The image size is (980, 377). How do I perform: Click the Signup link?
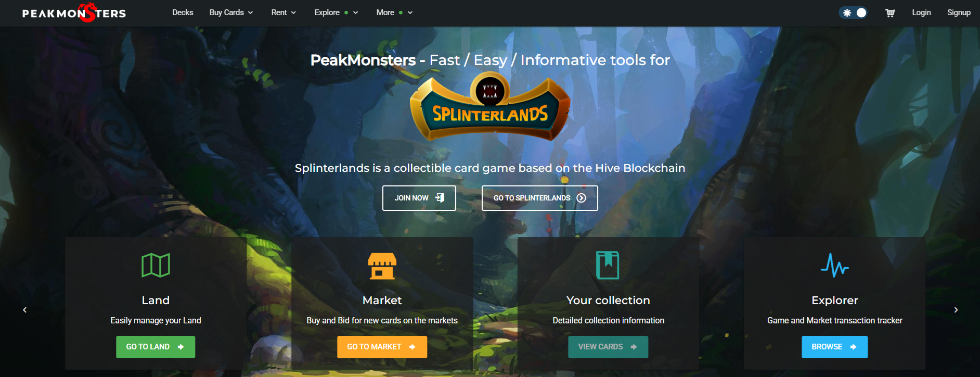point(959,12)
